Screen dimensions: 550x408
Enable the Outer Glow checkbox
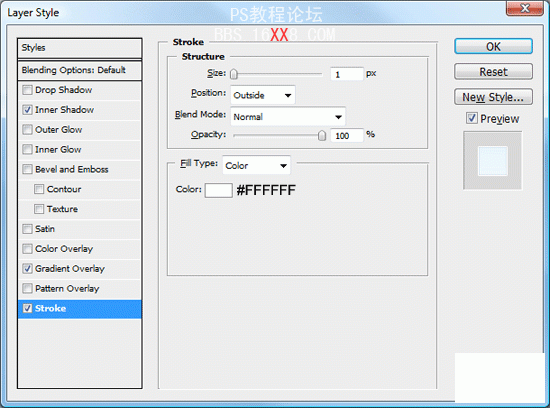(27, 130)
